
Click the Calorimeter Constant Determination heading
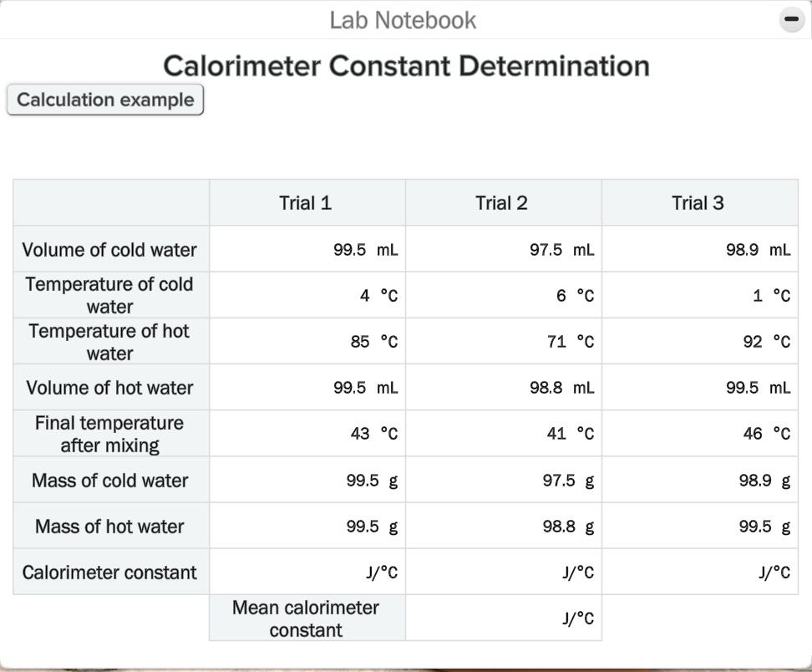point(406,65)
